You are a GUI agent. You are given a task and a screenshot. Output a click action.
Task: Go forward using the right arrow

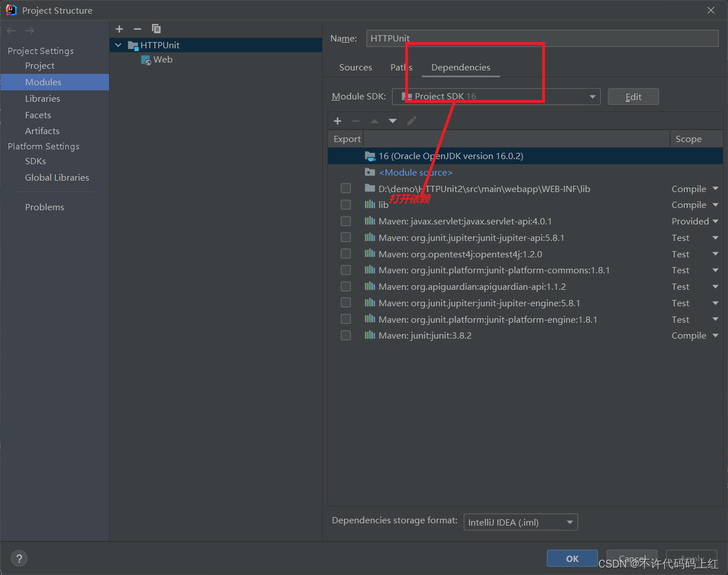coord(30,31)
